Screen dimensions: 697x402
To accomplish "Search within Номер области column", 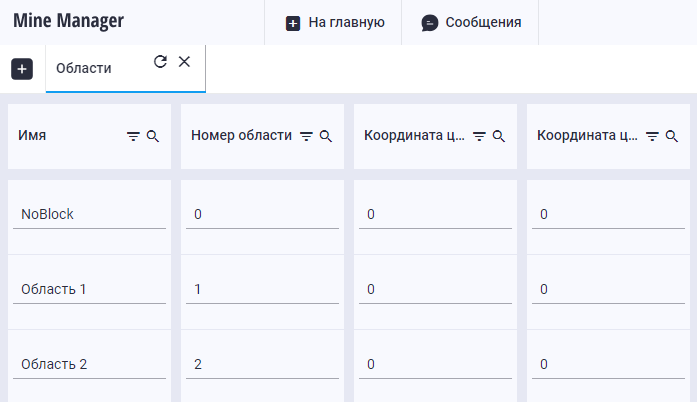I will [x=326, y=136].
